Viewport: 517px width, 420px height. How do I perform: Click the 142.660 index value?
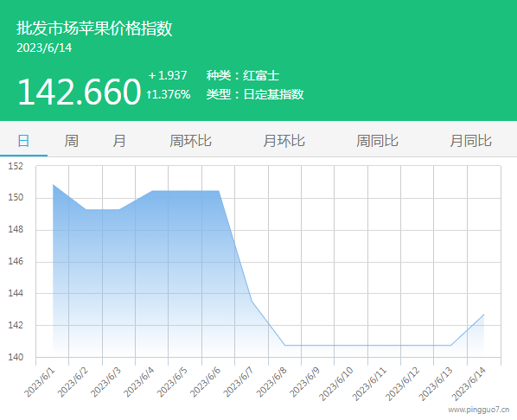80,92
